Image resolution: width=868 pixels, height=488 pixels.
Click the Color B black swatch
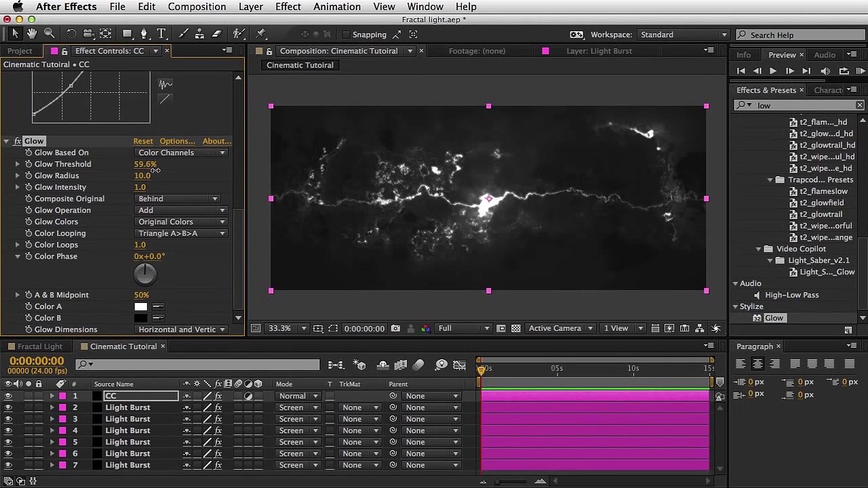(x=140, y=318)
